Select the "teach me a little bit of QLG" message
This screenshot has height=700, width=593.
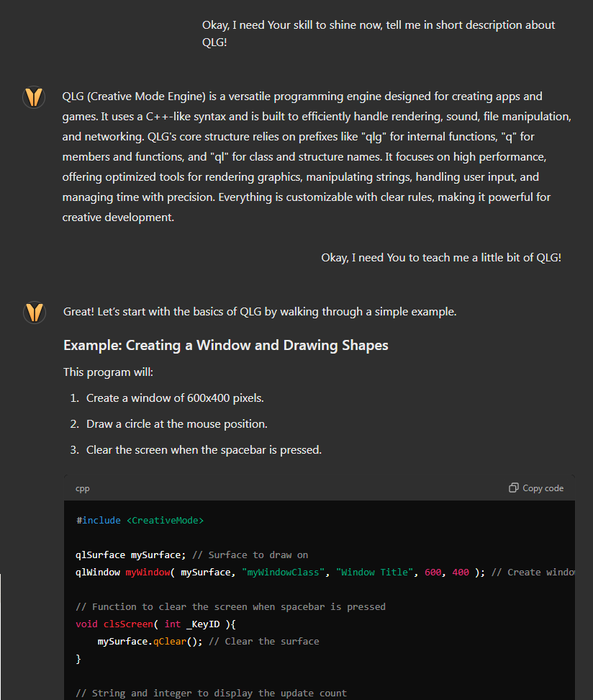tap(441, 258)
